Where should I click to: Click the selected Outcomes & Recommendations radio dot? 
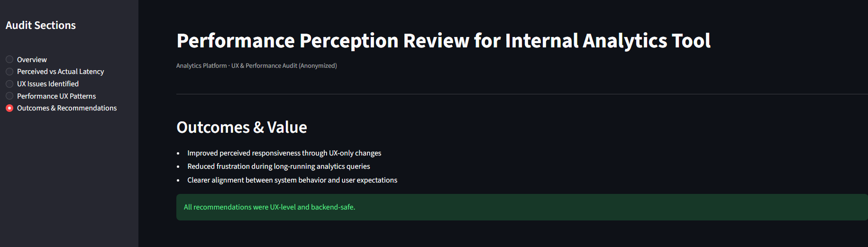(x=9, y=108)
